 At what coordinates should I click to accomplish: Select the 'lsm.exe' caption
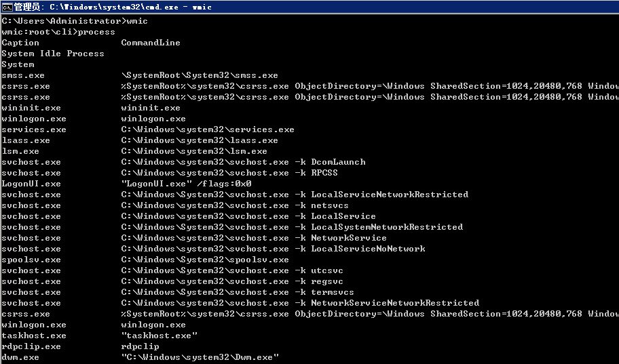pos(20,151)
